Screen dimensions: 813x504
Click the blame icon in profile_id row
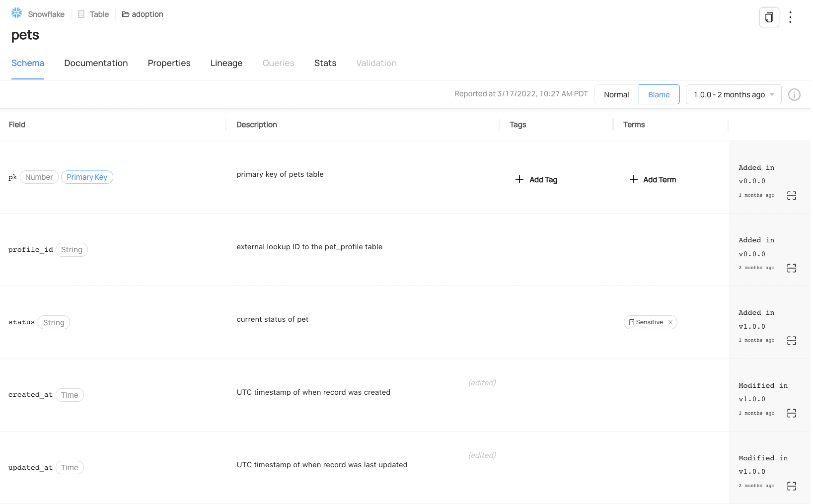coord(792,268)
